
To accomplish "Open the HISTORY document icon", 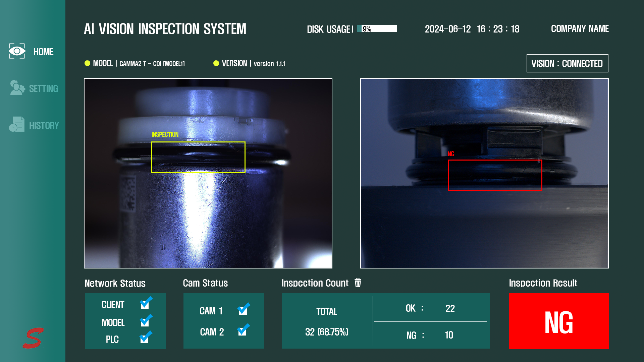I will [x=17, y=124].
